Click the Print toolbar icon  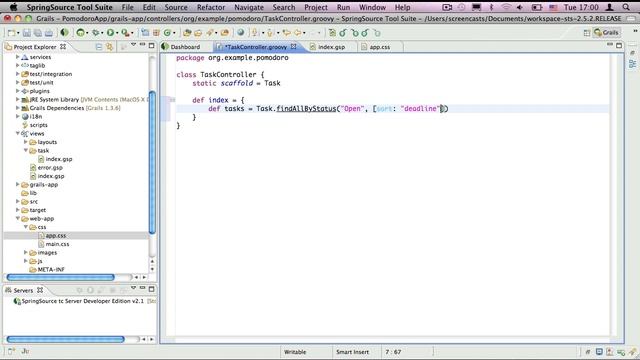tap(49, 33)
